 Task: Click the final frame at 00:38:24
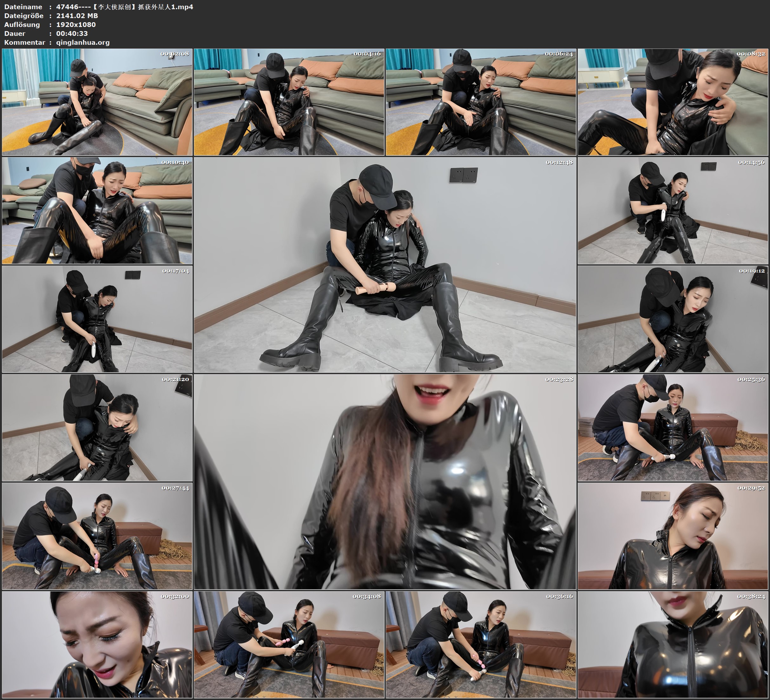673,644
